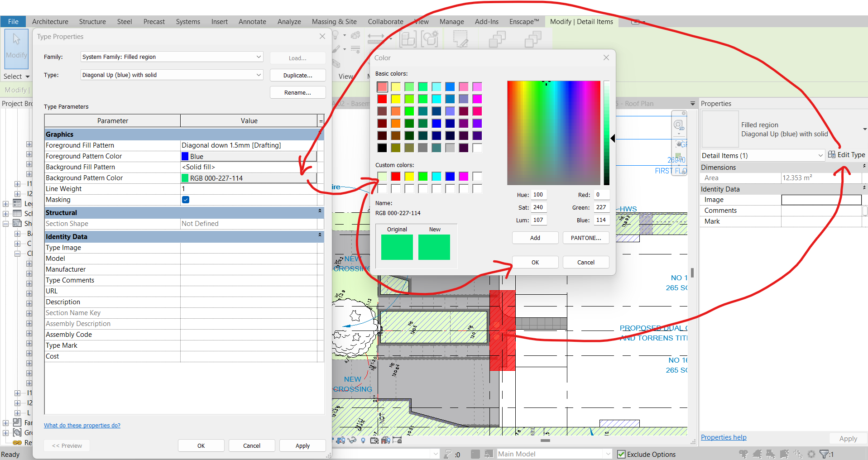The height and width of the screenshot is (460, 868).
Task: Uncheck the Masking checkbox
Action: [x=186, y=200]
